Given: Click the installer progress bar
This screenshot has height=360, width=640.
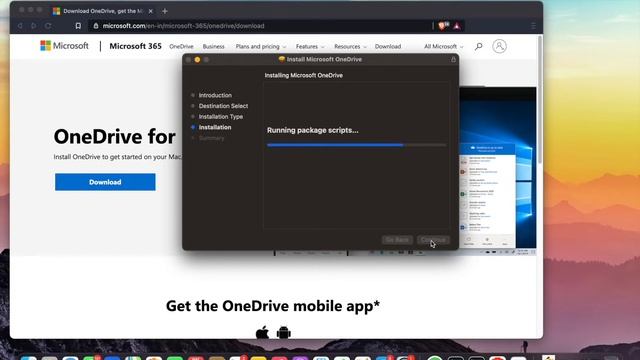Looking at the screenshot, I should coord(356,145).
